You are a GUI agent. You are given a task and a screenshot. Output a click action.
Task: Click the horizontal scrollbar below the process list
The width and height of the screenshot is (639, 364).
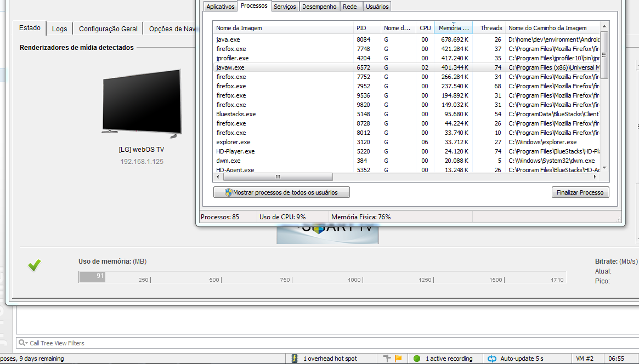pyautogui.click(x=278, y=177)
